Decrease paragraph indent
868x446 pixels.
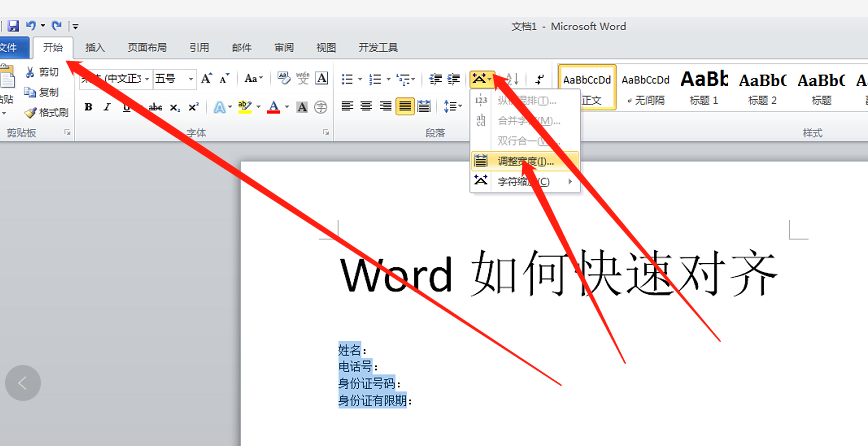click(x=436, y=79)
